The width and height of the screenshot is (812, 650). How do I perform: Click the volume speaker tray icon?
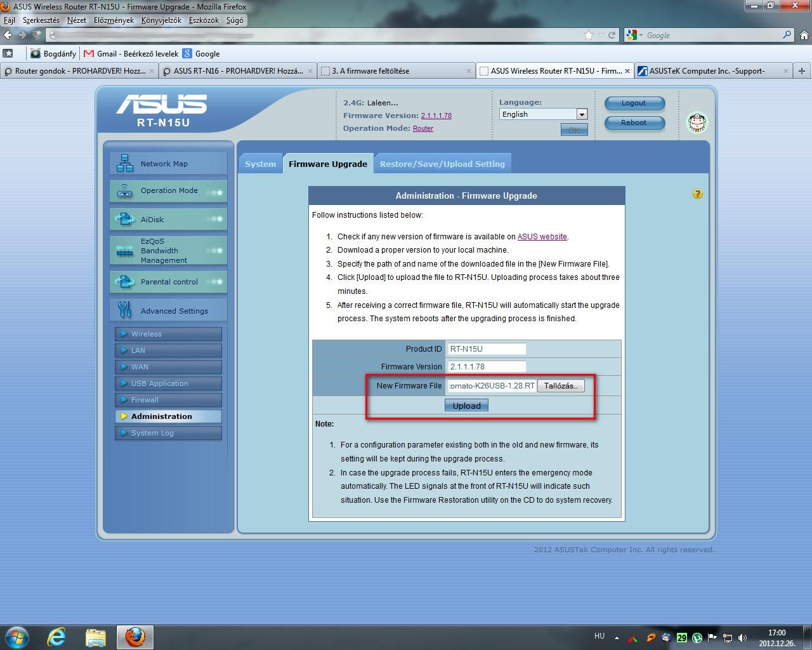(743, 637)
